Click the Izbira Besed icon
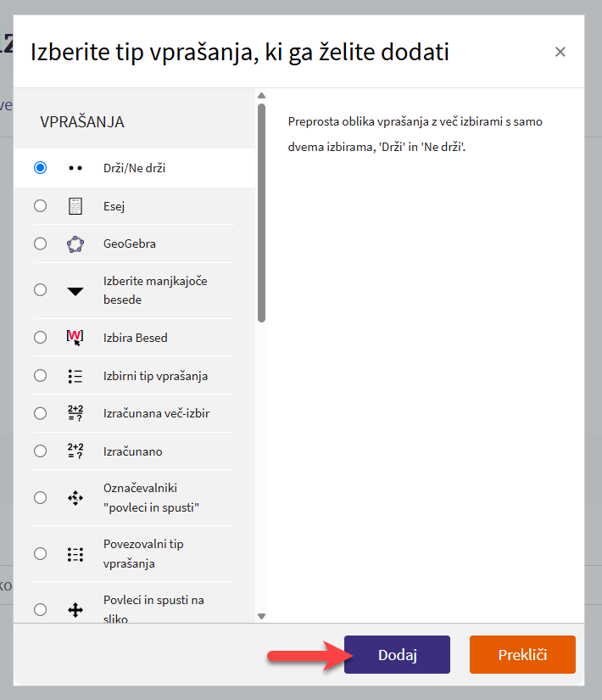Screen dimensions: 602x700 (75, 338)
